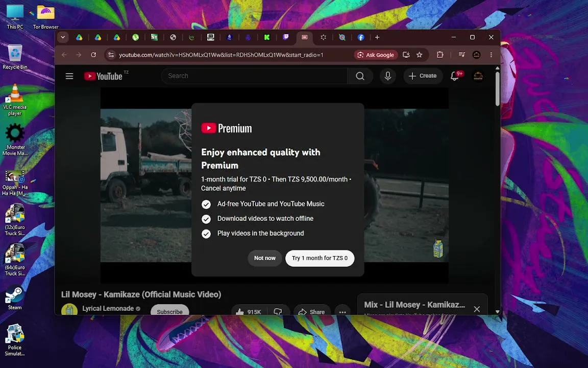Open the Oppah - Ha Ha Ha video file
This screenshot has width=588, height=368.
click(15, 183)
